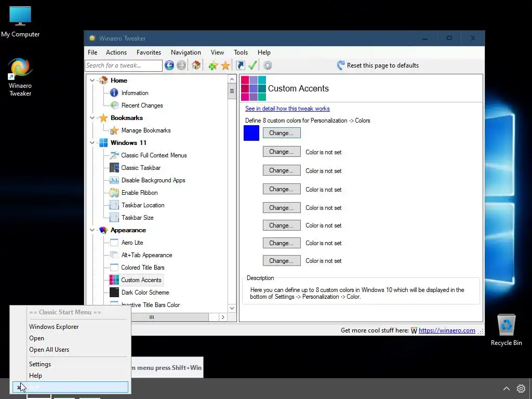Viewport: 532px width, 399px height.
Task: Open settings with the grey gear toolbar icon
Action: [x=268, y=65]
